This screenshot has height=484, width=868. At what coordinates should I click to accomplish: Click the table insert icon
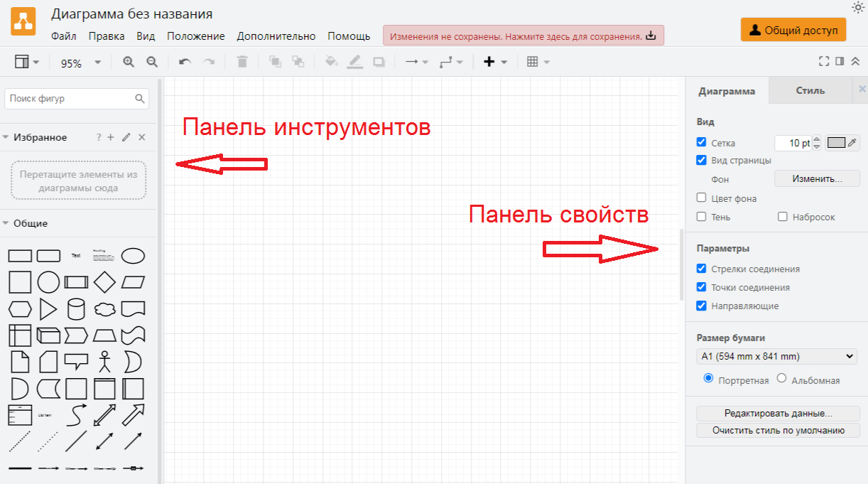(x=533, y=62)
